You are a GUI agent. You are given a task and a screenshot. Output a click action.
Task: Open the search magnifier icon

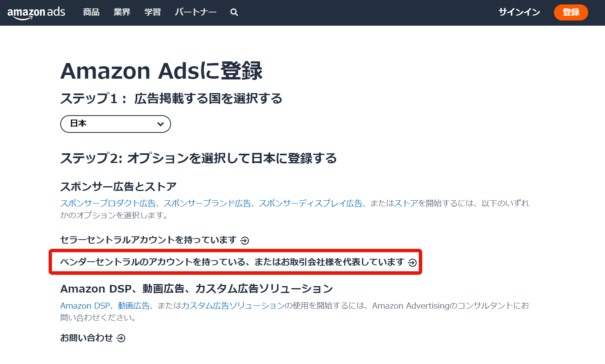[x=234, y=12]
